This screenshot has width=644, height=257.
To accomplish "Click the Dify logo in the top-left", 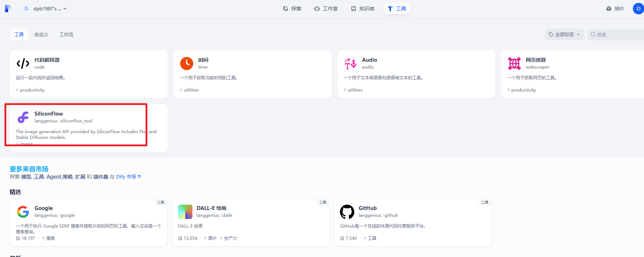I will point(8,9).
